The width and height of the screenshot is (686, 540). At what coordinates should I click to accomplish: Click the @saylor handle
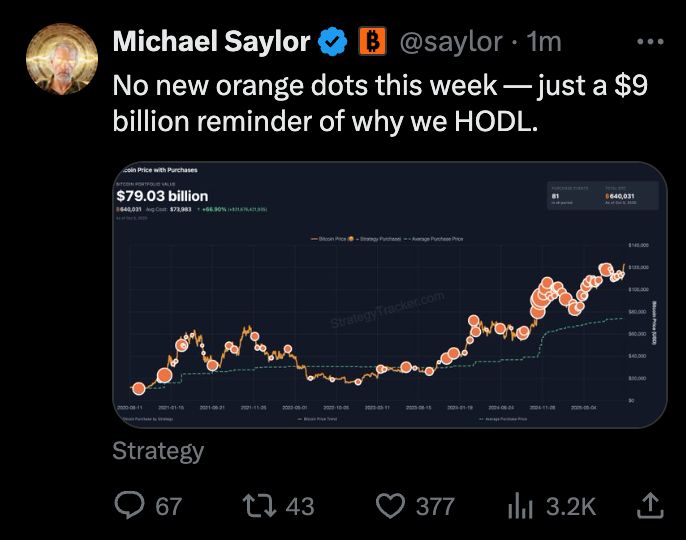tap(451, 42)
